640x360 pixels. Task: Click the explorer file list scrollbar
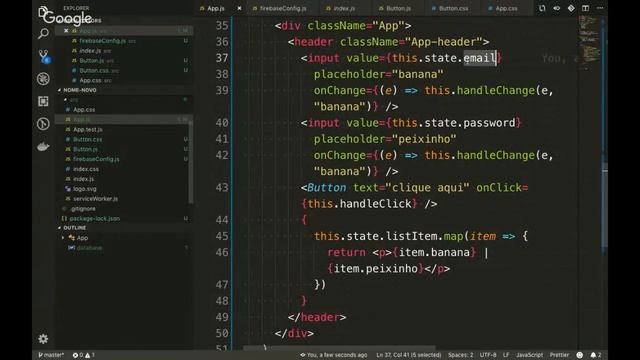click(x=191, y=161)
